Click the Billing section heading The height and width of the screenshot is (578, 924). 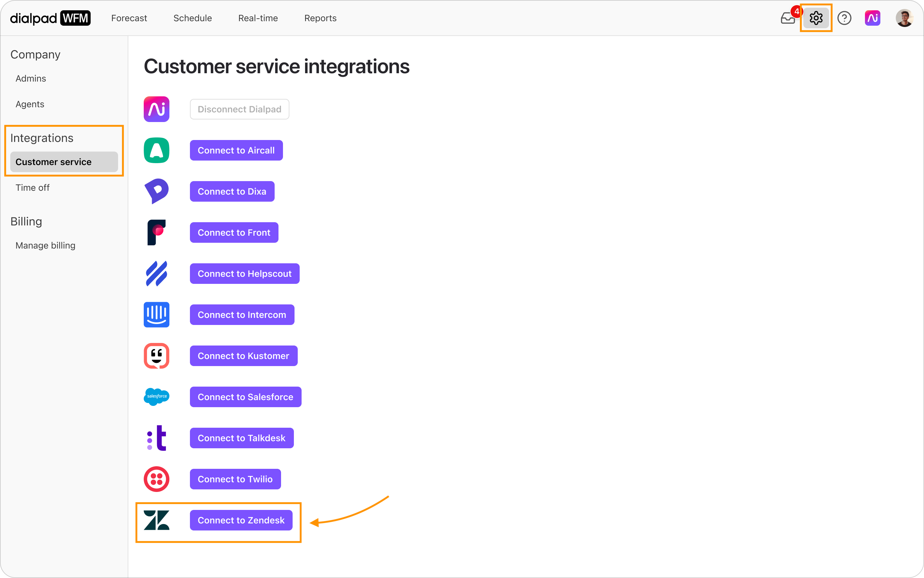pyautogui.click(x=26, y=221)
